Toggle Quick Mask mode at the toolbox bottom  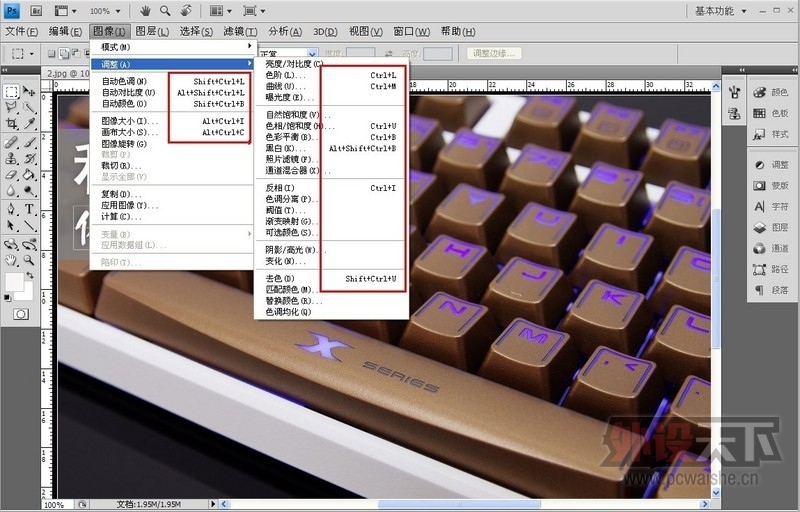tap(21, 314)
